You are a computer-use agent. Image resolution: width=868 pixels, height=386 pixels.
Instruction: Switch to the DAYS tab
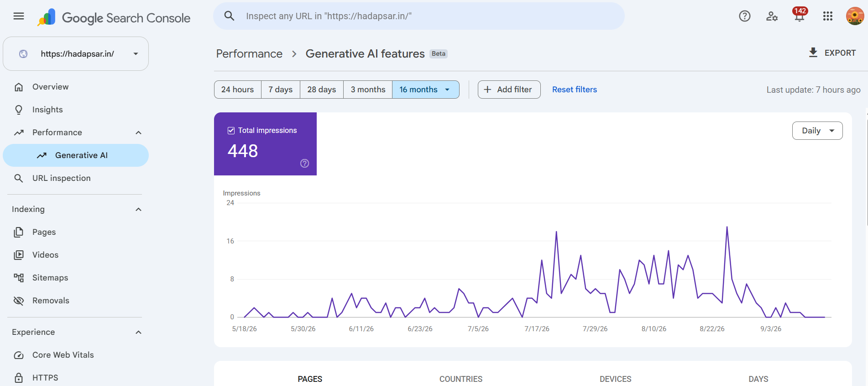click(x=758, y=379)
